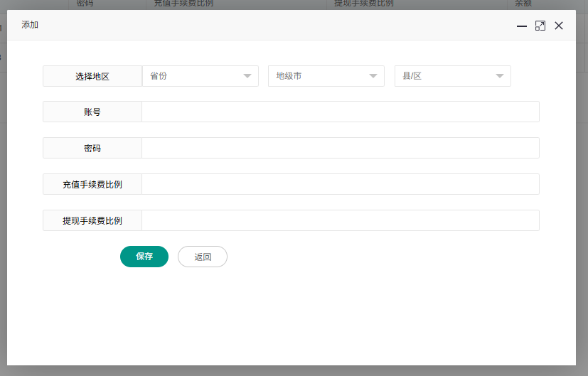Screen dimensions: 588x376
Task: Click the 充值手续费比例 label in the form
Action: (92, 184)
